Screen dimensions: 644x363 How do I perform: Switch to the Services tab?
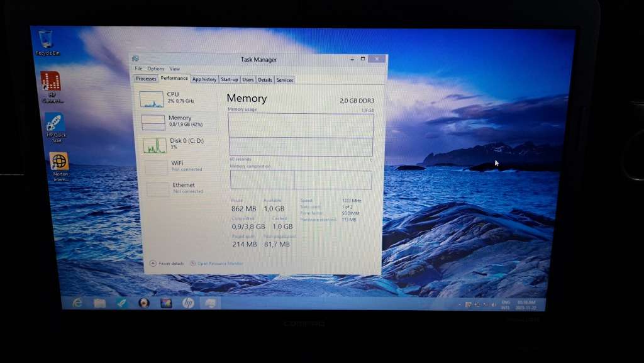284,79
